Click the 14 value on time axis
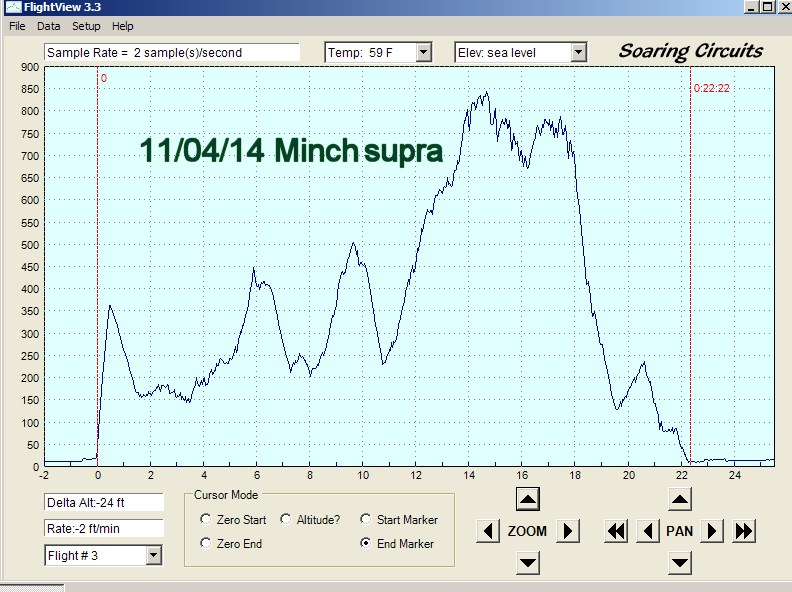This screenshot has width=792, height=592. 469,475
